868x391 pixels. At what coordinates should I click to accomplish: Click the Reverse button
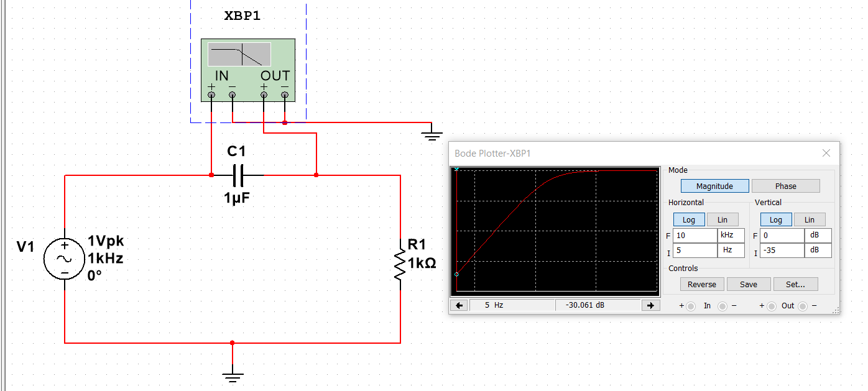pos(702,284)
